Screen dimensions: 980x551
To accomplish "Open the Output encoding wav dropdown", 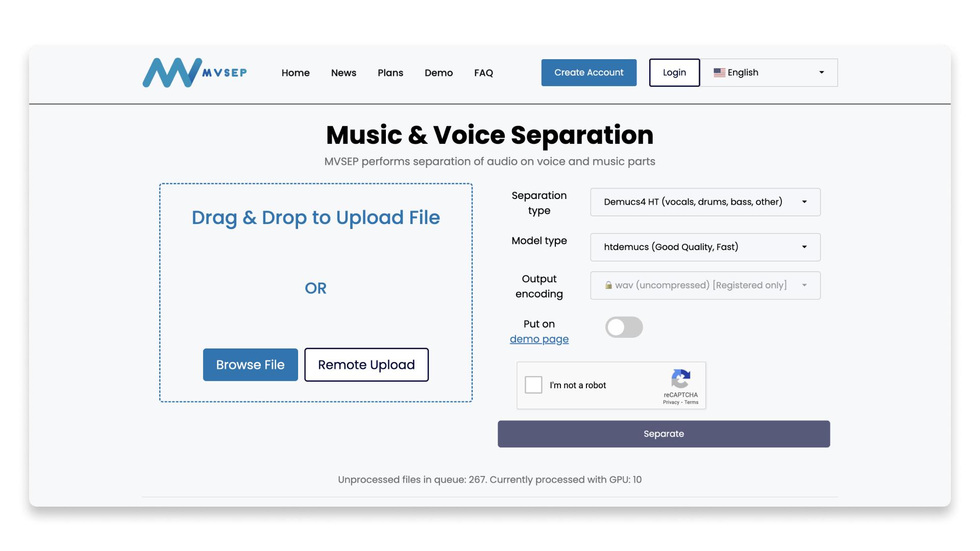I will point(705,285).
